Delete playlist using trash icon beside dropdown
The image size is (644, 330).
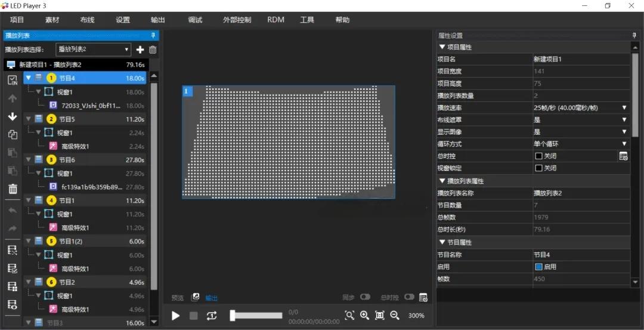(x=153, y=50)
